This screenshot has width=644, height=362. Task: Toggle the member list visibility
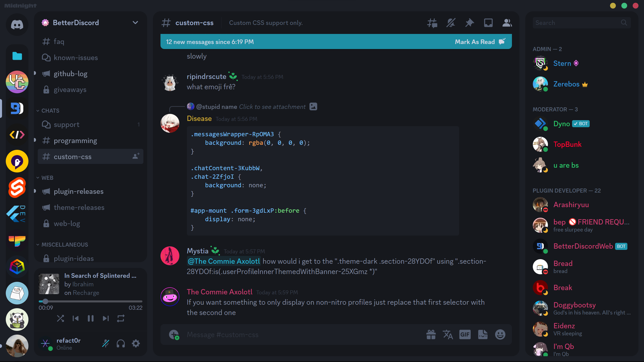(x=507, y=23)
